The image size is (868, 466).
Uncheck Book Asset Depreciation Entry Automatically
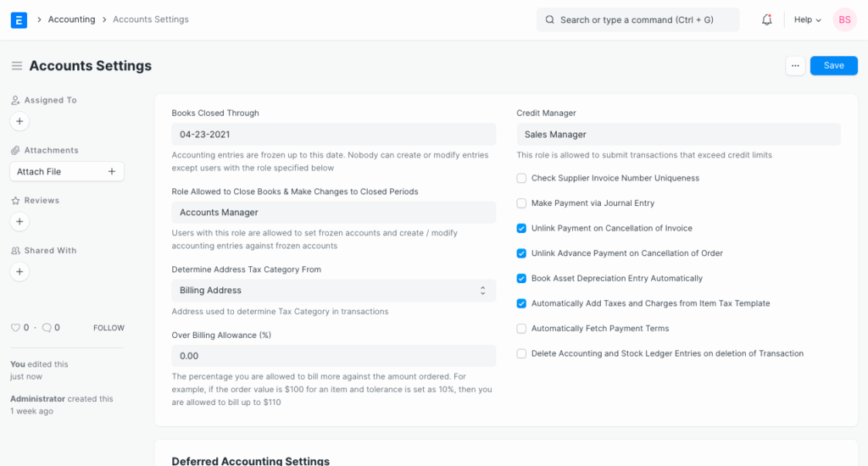(522, 279)
